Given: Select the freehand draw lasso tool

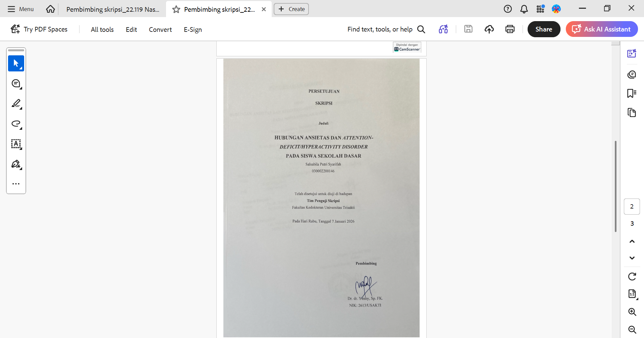Looking at the screenshot, I should pos(16,124).
